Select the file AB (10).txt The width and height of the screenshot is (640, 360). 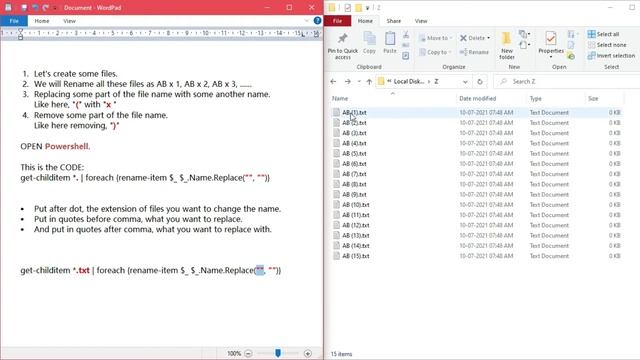click(356, 205)
